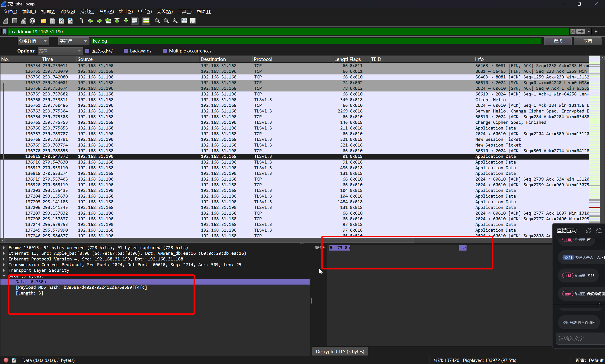
Task: Click the ip.addr display filter field
Action: coord(288,32)
